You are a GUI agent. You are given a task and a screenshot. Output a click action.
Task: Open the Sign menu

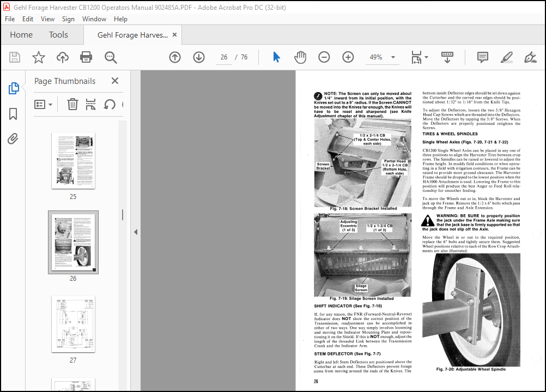click(x=68, y=19)
